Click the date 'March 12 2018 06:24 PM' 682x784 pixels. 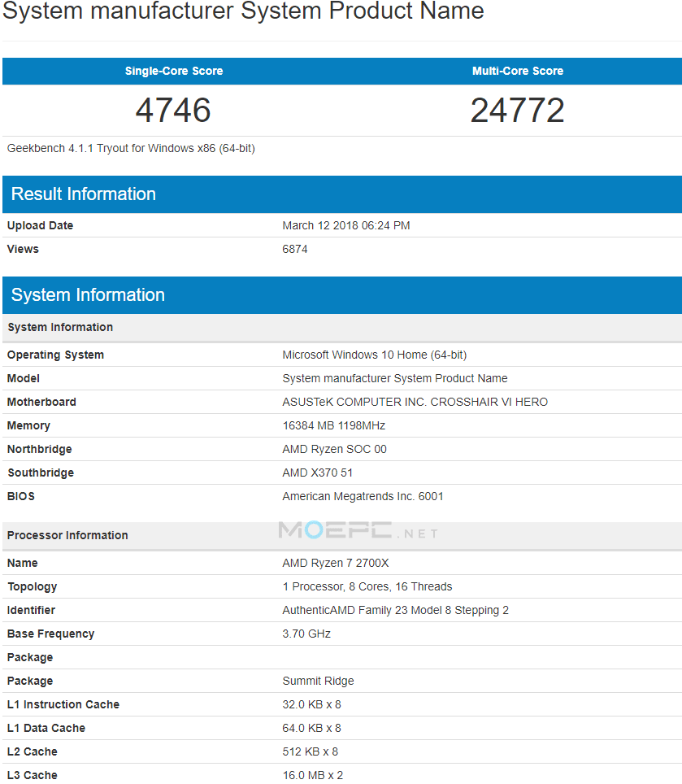pos(346,225)
